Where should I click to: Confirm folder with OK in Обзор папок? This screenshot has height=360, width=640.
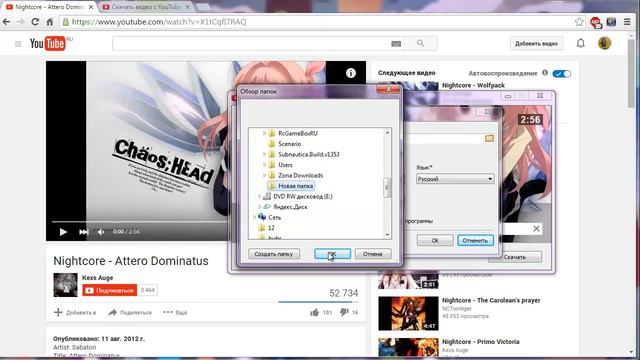(332, 254)
